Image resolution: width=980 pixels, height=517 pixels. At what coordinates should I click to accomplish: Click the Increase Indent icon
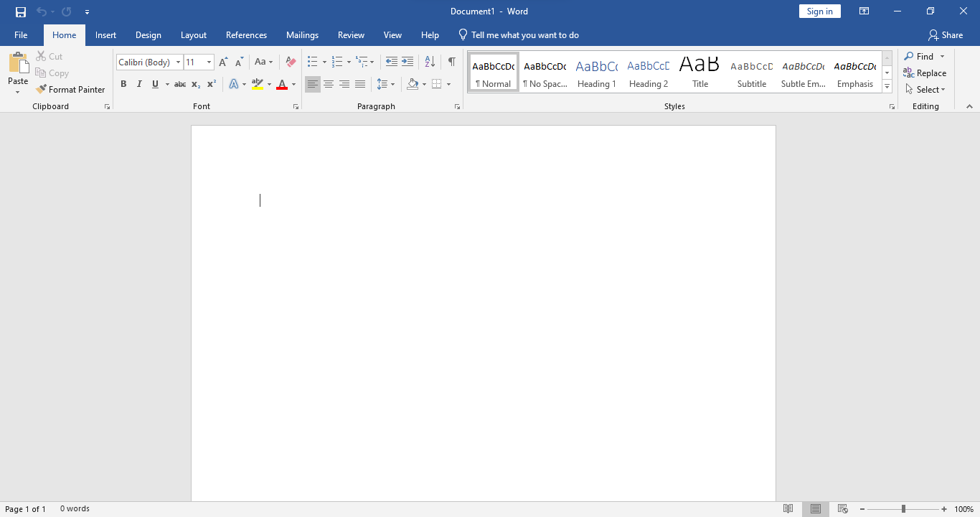point(407,62)
